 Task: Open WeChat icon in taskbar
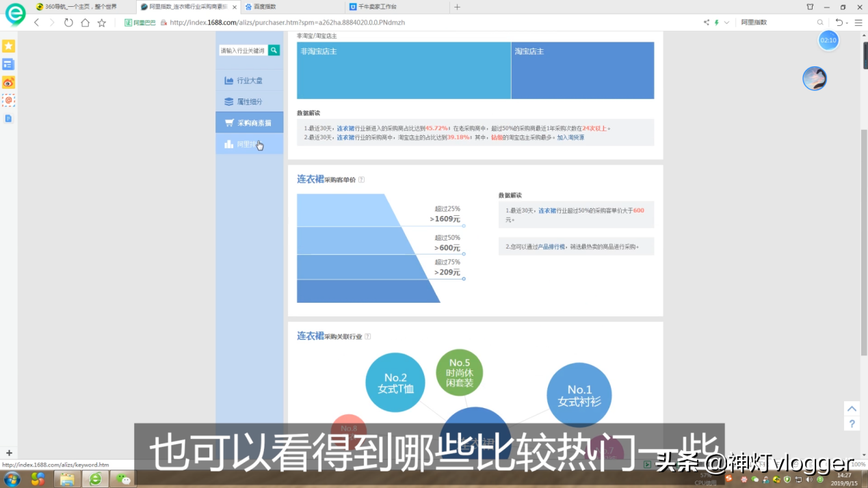(124, 478)
